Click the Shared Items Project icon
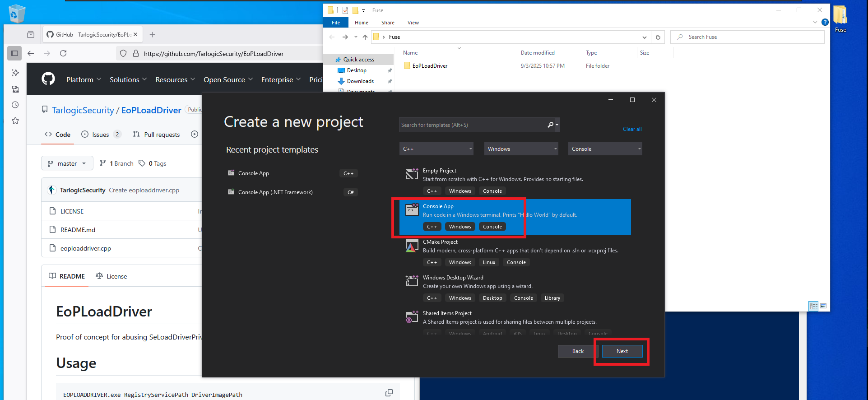This screenshot has height=400, width=868. pos(412,317)
